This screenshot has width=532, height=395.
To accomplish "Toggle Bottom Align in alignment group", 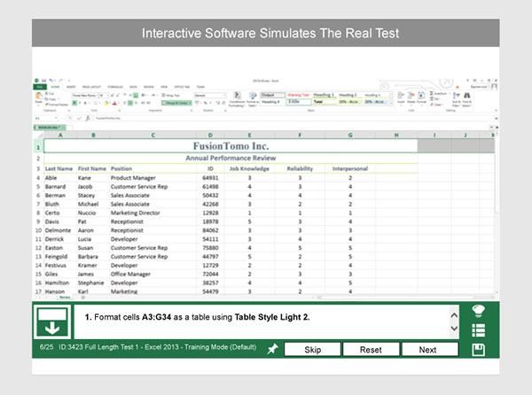I will 136,95.
